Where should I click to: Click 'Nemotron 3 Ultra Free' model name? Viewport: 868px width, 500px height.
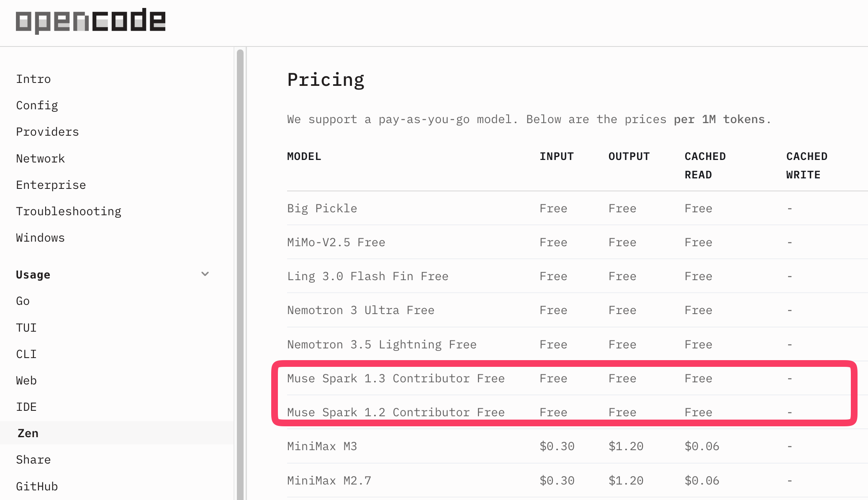pos(361,310)
